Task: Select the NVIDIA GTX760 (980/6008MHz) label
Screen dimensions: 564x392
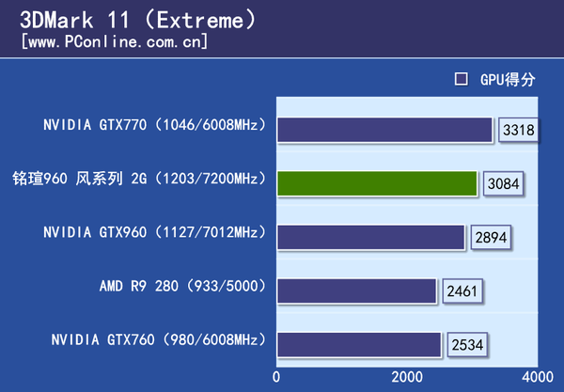Action: [x=159, y=339]
